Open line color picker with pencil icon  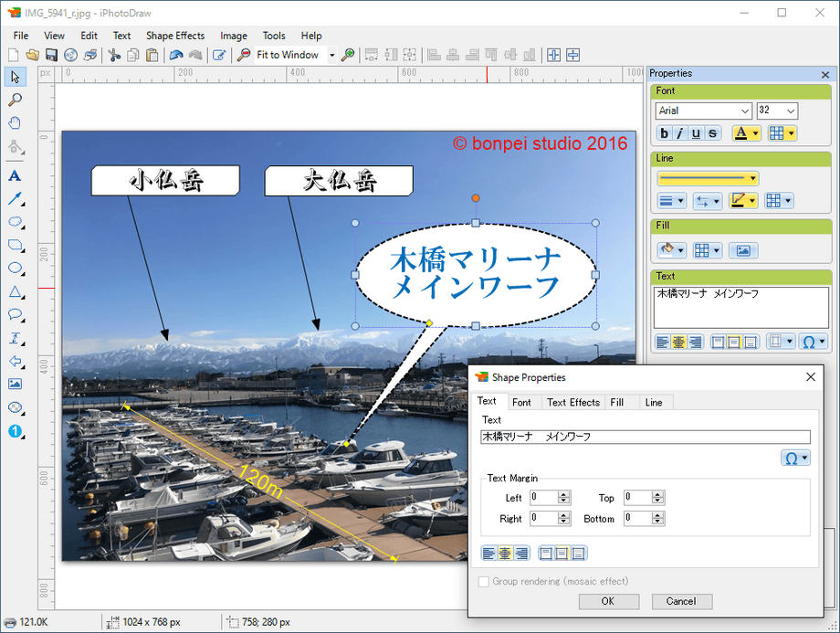(743, 201)
